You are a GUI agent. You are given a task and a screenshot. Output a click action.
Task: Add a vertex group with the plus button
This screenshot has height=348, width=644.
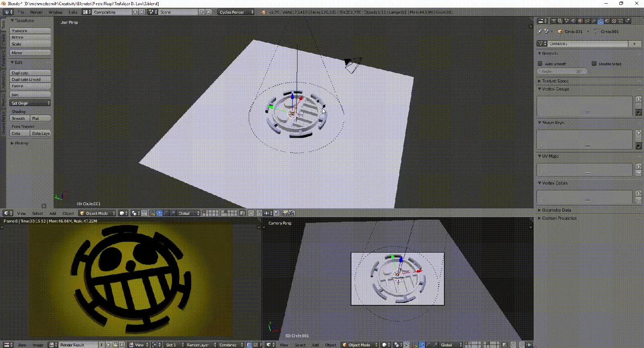coord(638,99)
